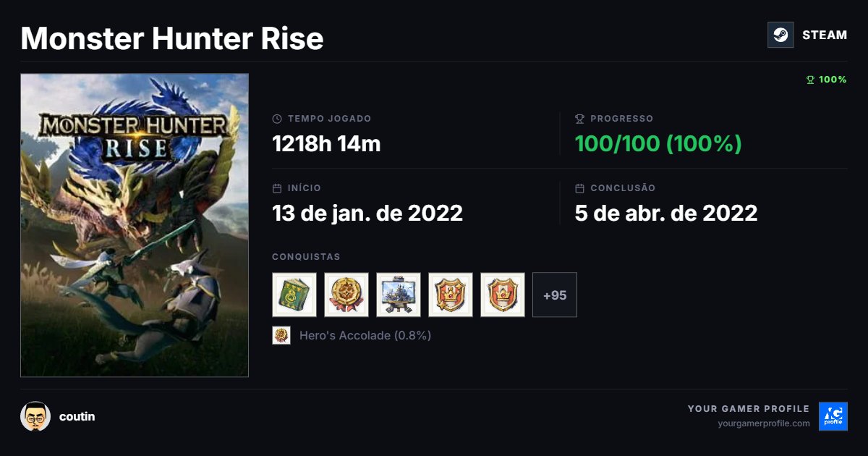This screenshot has height=456, width=868.
Task: Click the Steam platform logo icon
Action: [x=780, y=35]
